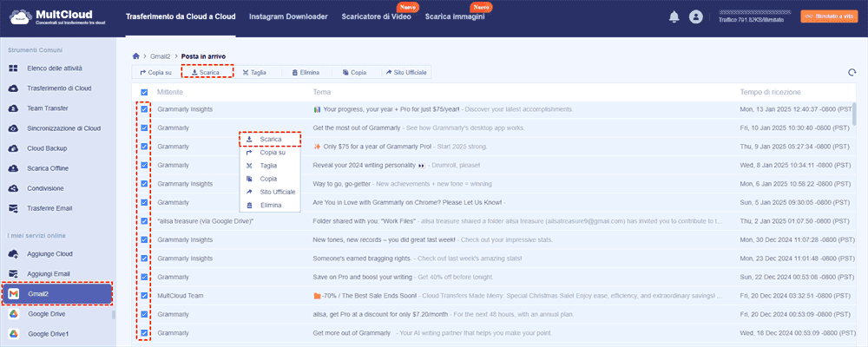The width and height of the screenshot is (868, 347).
Task: Click Copia in the toolbar
Action: click(354, 73)
